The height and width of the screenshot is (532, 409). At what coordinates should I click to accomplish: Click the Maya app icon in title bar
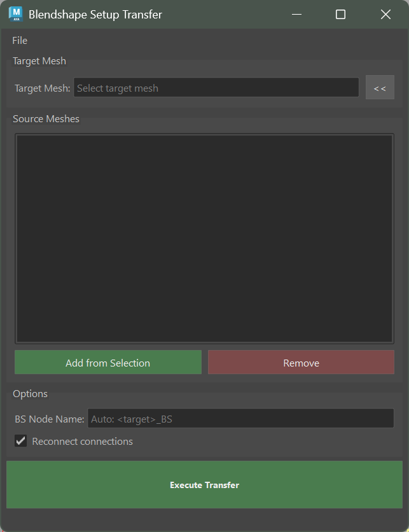[15, 14]
